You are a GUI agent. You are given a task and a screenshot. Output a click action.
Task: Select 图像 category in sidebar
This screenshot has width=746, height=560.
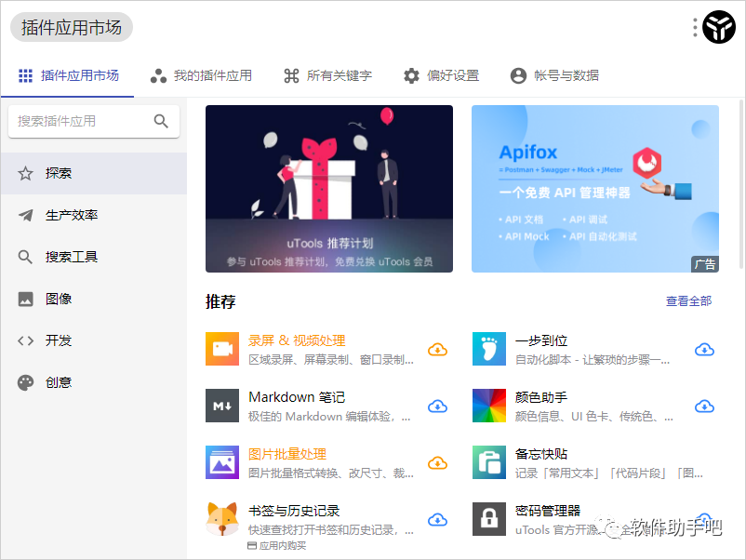pos(94,299)
